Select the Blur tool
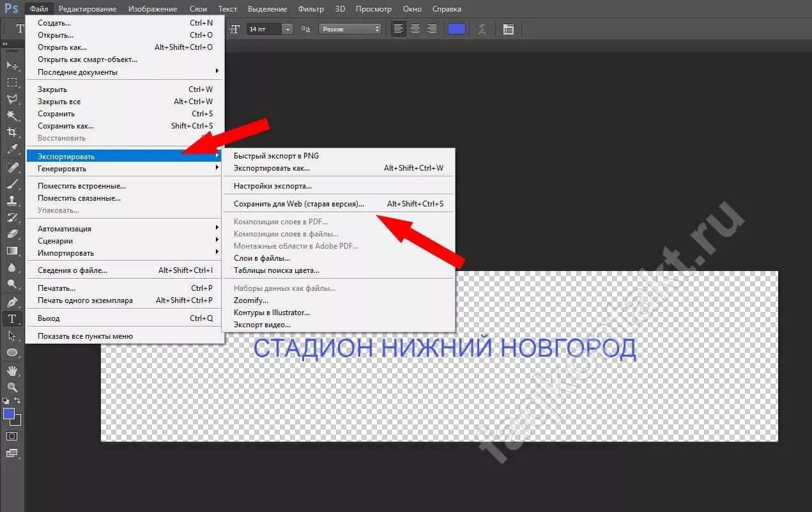Screen dimensions: 812x512 tap(12, 267)
